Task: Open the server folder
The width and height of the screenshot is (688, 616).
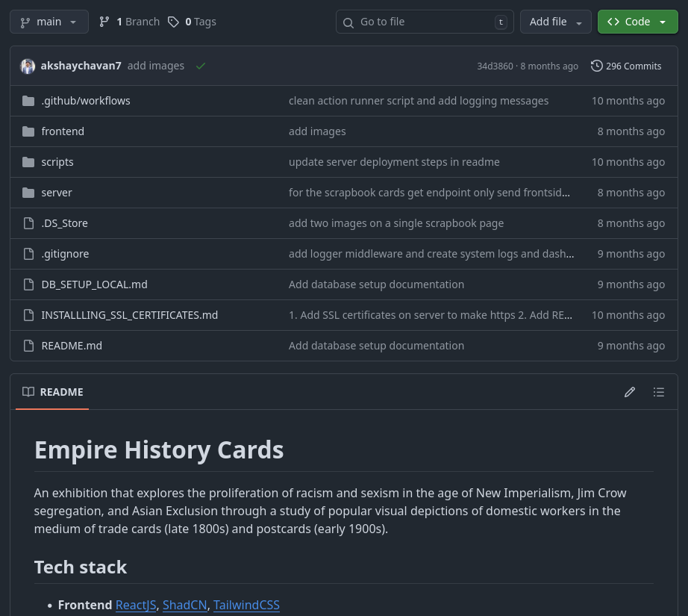Action: (57, 193)
